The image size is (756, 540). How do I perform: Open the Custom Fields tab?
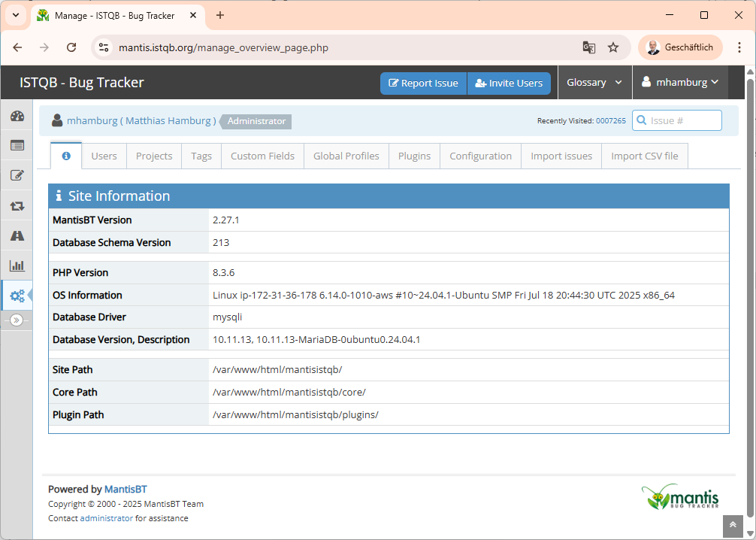click(x=263, y=156)
